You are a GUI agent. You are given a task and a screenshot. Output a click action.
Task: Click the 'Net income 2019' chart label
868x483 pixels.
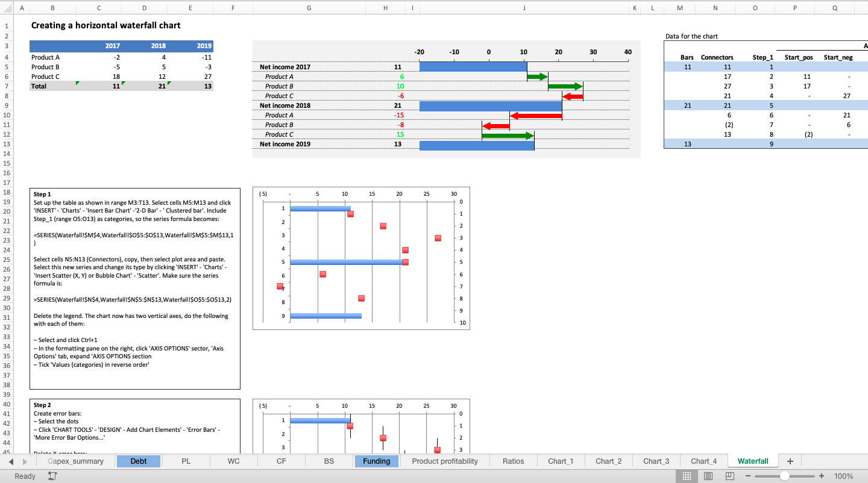pos(285,144)
